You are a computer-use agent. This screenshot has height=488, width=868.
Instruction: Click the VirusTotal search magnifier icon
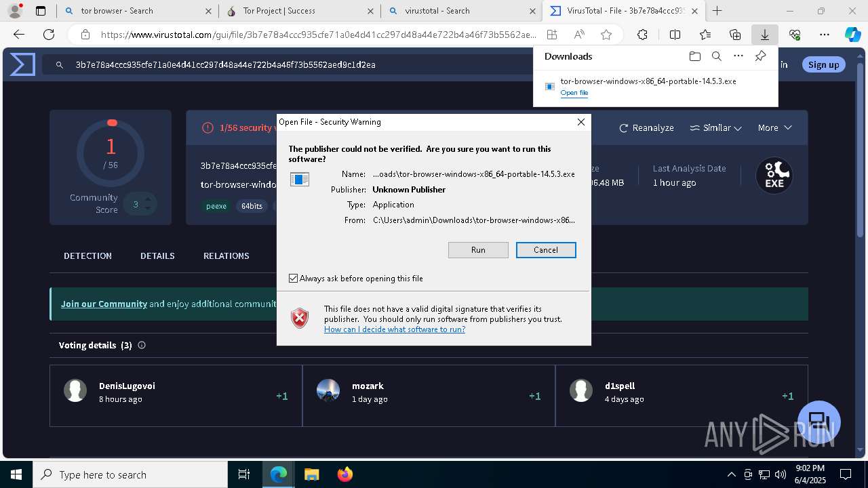(60, 65)
